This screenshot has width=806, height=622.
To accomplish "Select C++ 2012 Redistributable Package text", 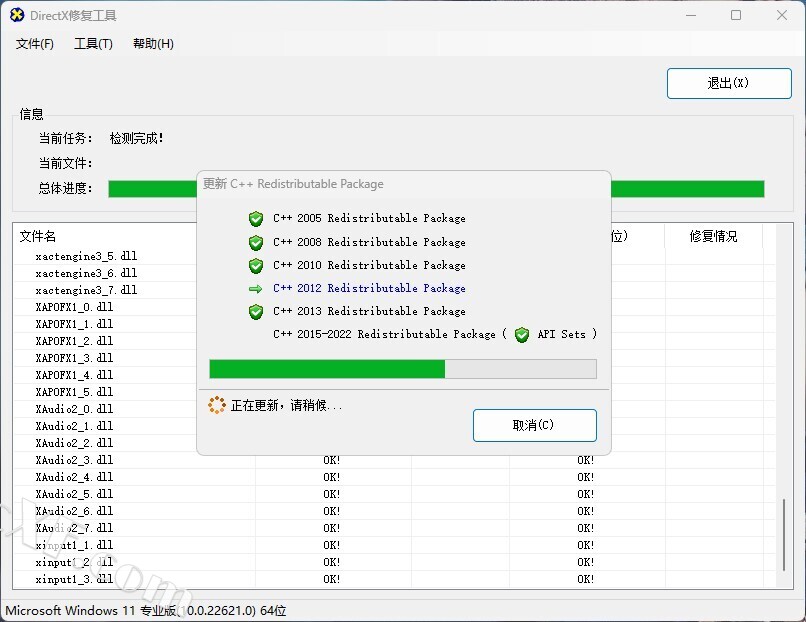I will (369, 288).
